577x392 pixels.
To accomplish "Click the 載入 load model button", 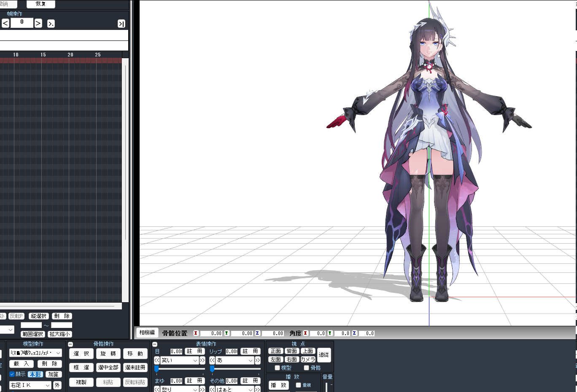I will coord(21,364).
